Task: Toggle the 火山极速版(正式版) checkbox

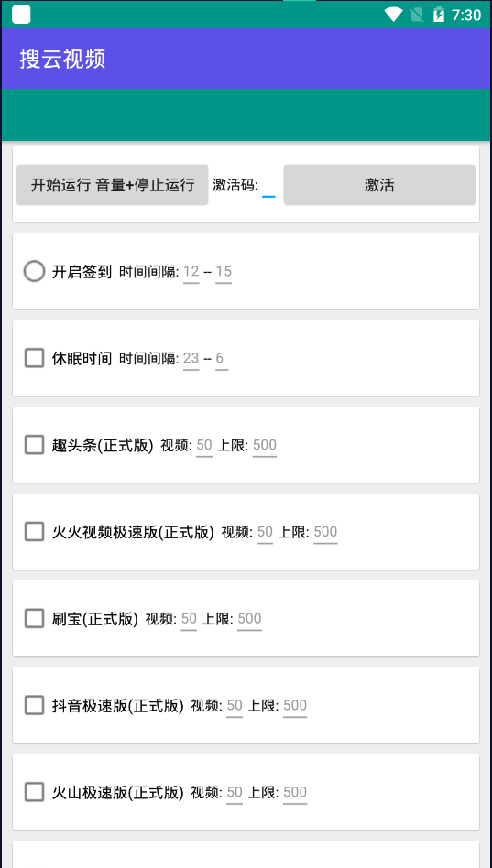Action: tap(34, 792)
